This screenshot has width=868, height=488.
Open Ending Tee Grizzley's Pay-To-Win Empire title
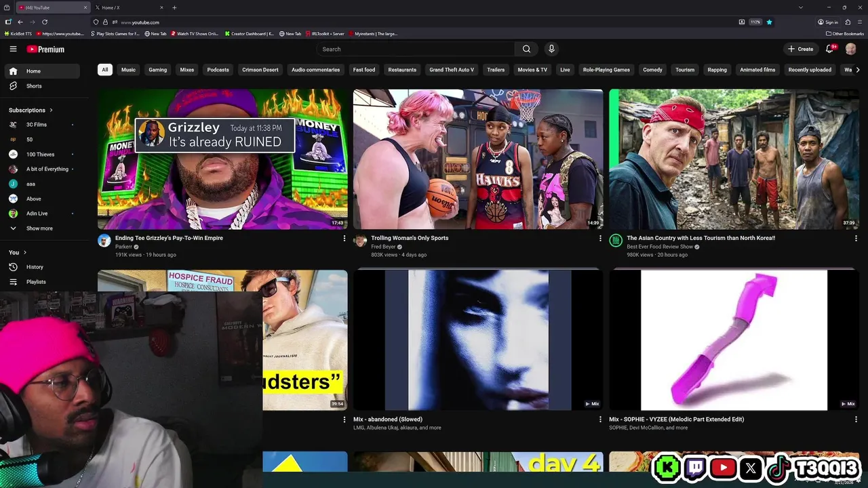169,238
